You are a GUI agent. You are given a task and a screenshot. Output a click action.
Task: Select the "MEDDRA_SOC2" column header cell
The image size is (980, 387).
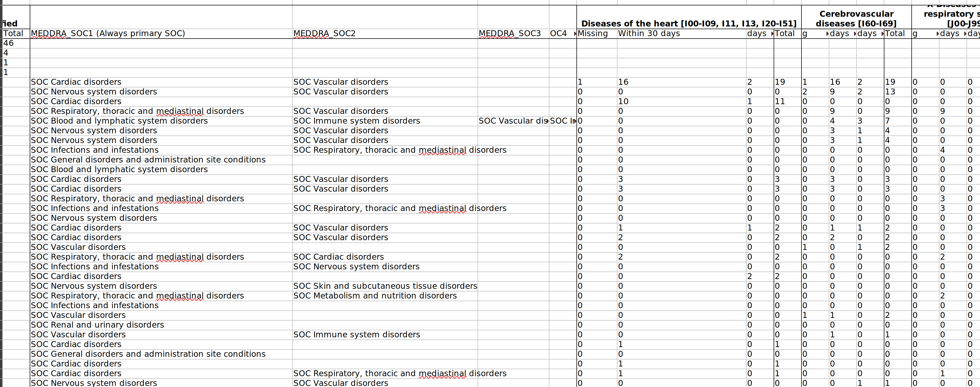tap(385, 33)
